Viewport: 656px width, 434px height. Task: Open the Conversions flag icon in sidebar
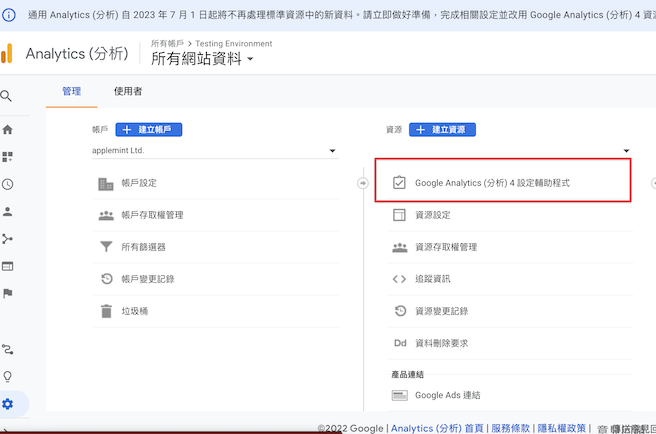click(x=8, y=293)
